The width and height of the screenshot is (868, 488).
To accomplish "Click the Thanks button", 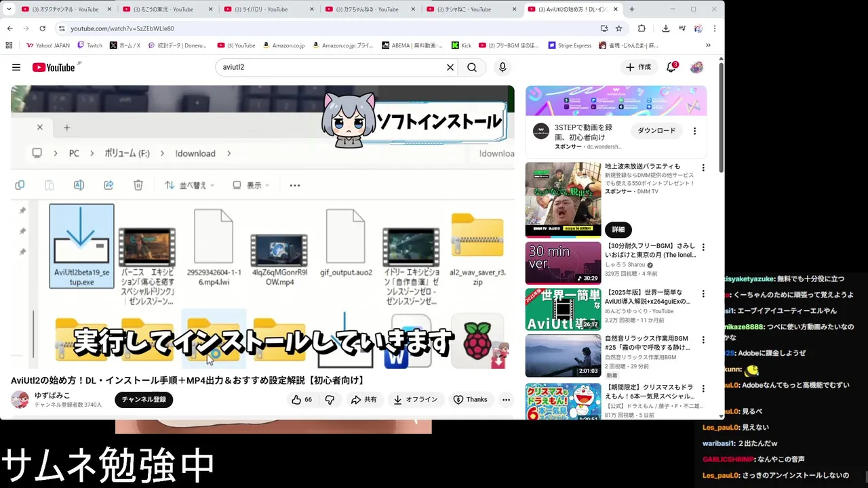I will (470, 400).
